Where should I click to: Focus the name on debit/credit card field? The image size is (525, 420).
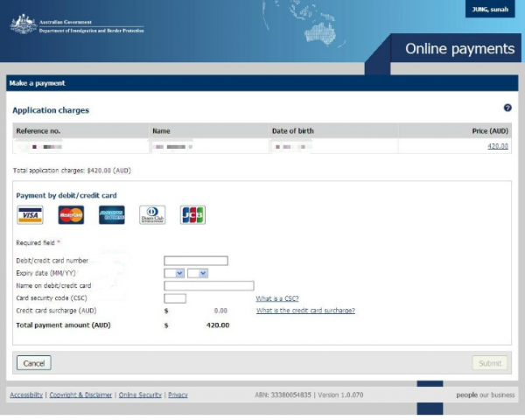tap(209, 285)
